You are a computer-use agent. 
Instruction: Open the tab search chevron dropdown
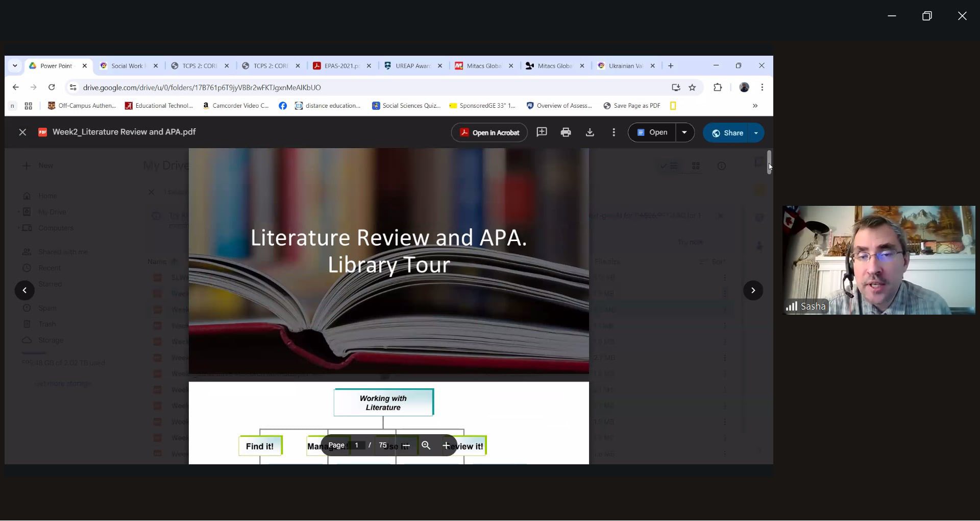click(x=15, y=66)
